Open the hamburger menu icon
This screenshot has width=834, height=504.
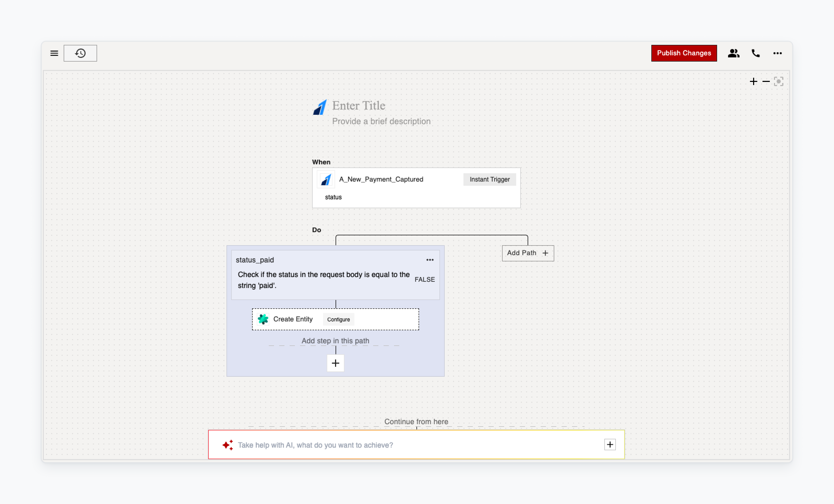54,53
